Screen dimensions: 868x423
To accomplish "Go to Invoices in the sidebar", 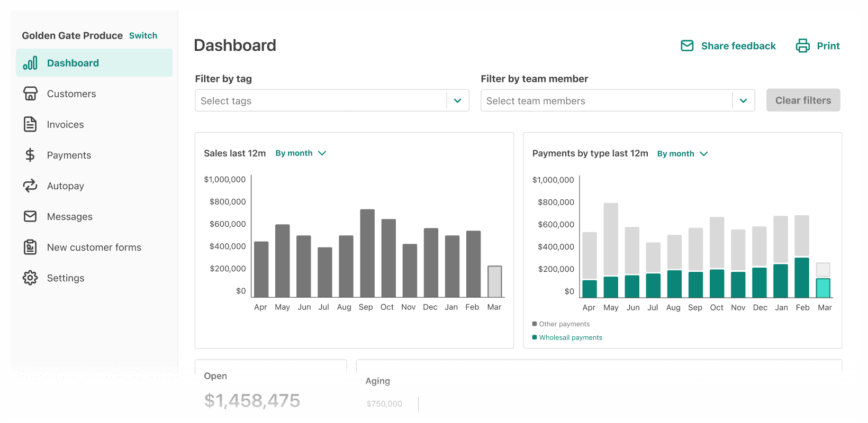I will (x=65, y=124).
